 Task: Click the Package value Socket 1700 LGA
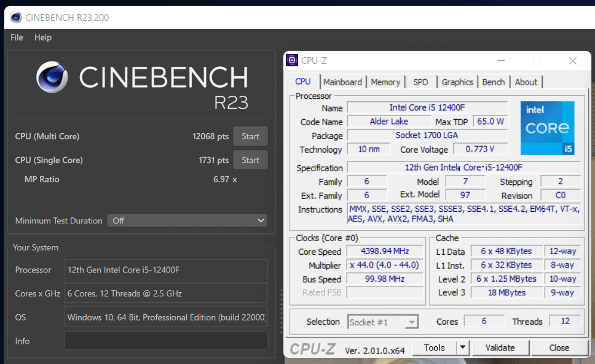[427, 135]
